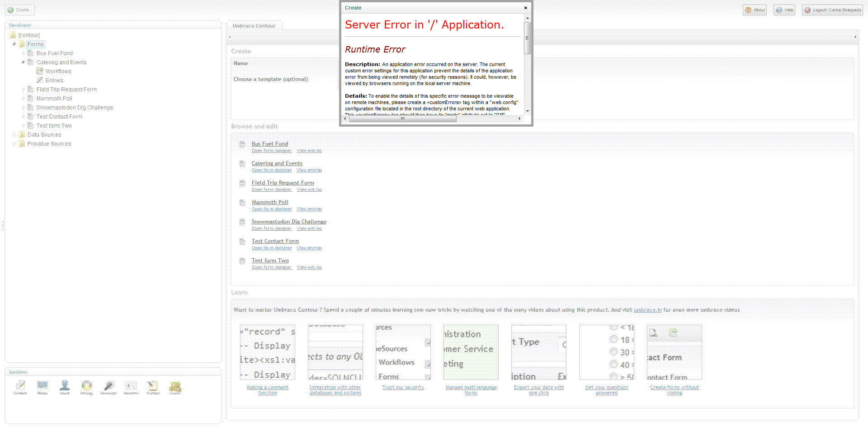Expand the Bus Fuel Fund tree node
This screenshot has height=432, width=868.
23,53
